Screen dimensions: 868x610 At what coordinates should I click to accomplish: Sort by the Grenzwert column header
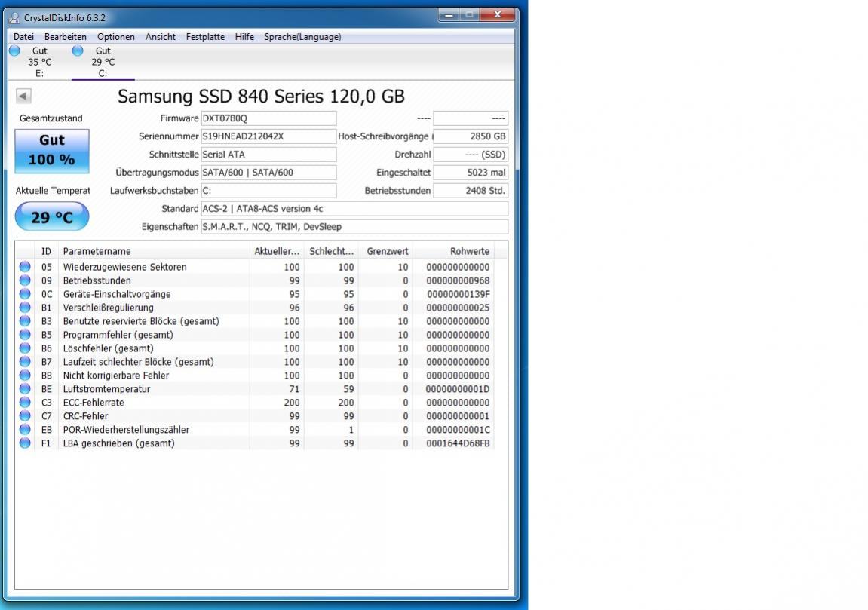(386, 251)
